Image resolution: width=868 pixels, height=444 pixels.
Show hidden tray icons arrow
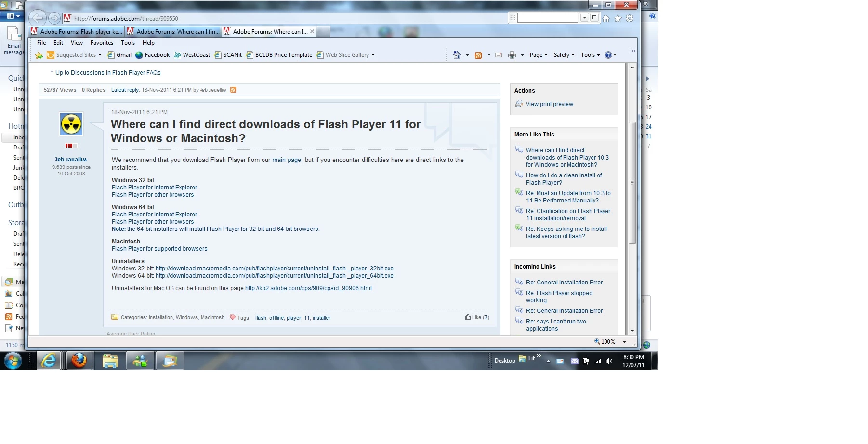(x=548, y=361)
